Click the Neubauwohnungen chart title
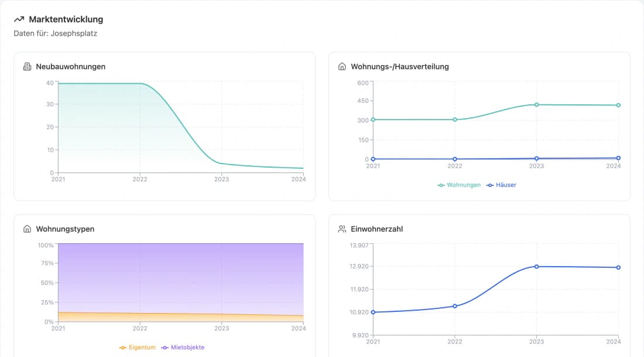Screen dimensions: 644x357 [x=71, y=67]
